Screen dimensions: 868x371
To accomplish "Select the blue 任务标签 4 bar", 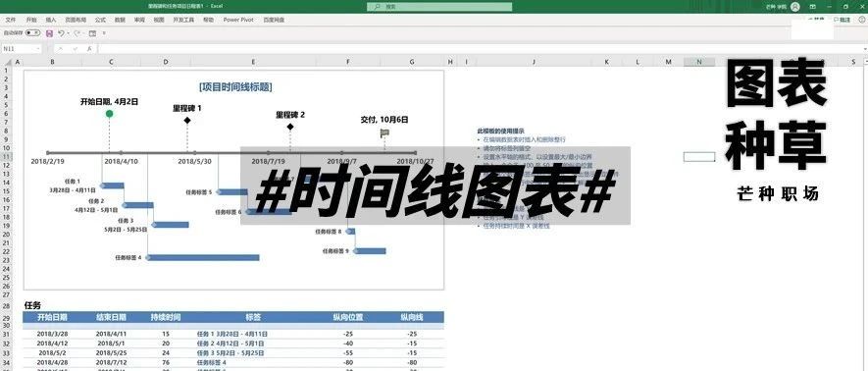I will click(x=203, y=257).
